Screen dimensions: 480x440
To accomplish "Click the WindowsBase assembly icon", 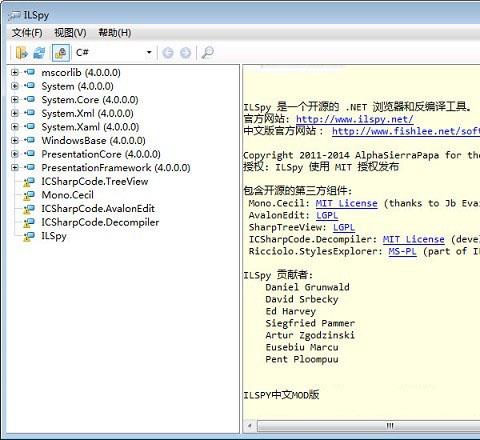I will pos(29,140).
